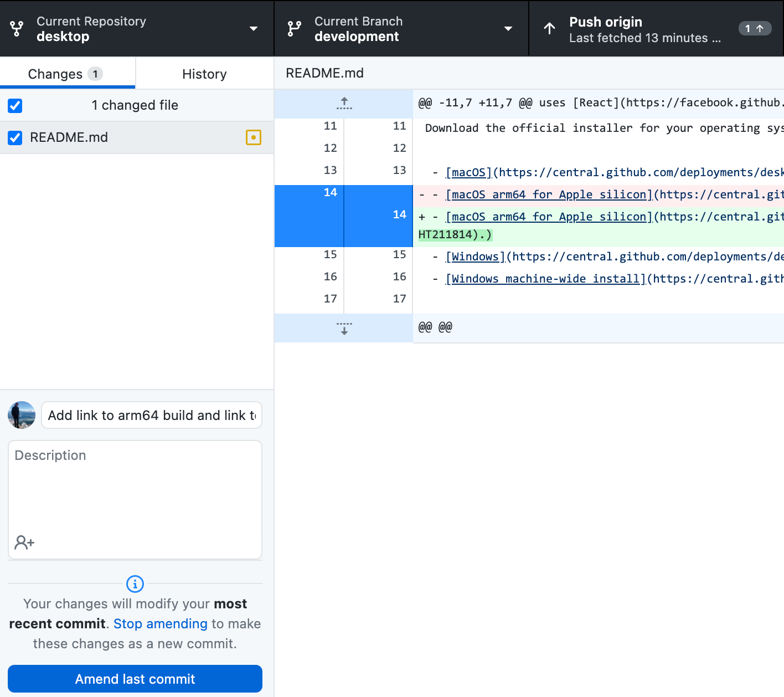Click the hunk header '@@ -11,7 +11,7 @@'
The image size is (784, 697).
click(599, 103)
